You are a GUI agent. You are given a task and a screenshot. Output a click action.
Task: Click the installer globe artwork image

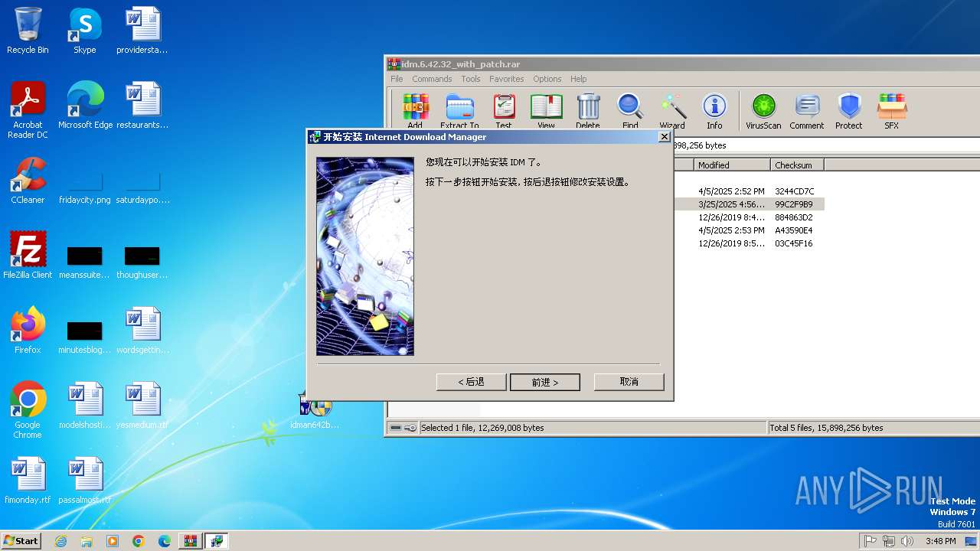coord(365,256)
